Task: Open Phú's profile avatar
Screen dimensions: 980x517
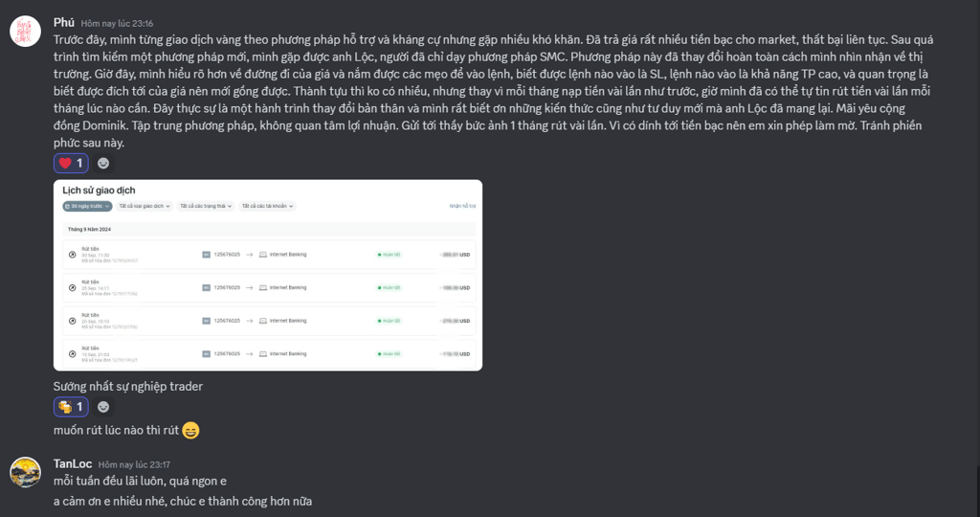Action: tap(25, 31)
